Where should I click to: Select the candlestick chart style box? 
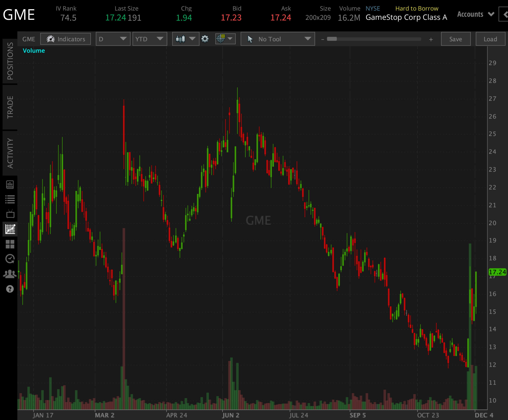[185, 39]
